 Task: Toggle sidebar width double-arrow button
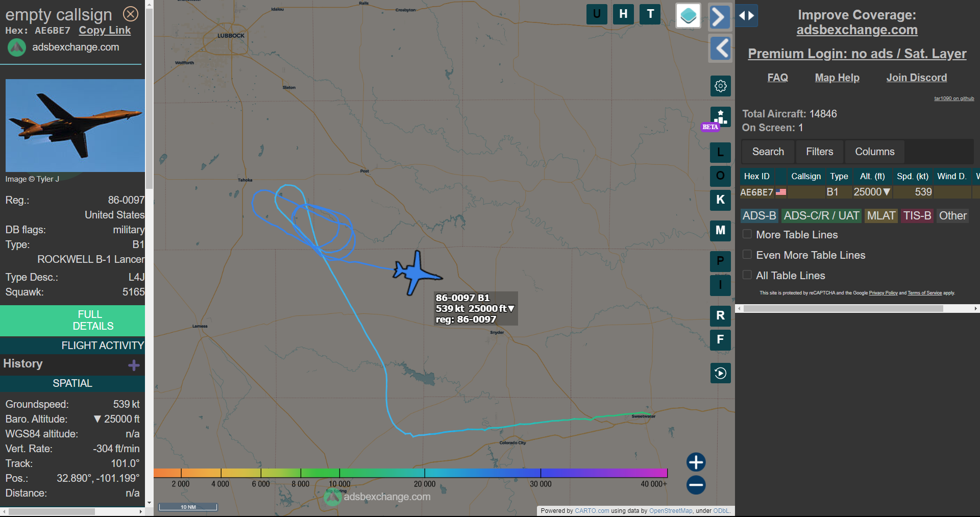coord(747,16)
